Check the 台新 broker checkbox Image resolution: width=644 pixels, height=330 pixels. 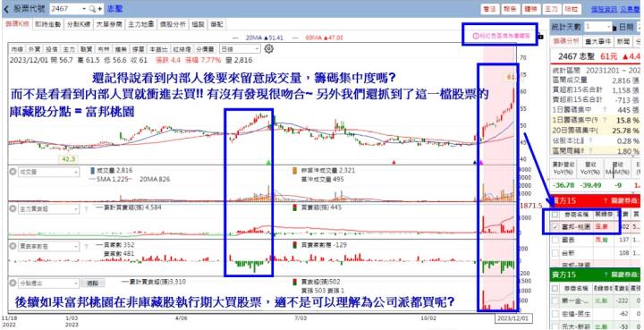555,252
